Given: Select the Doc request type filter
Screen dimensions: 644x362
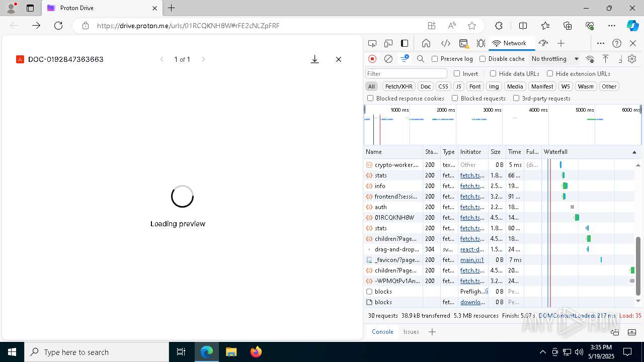Looking at the screenshot, I should 426,86.
